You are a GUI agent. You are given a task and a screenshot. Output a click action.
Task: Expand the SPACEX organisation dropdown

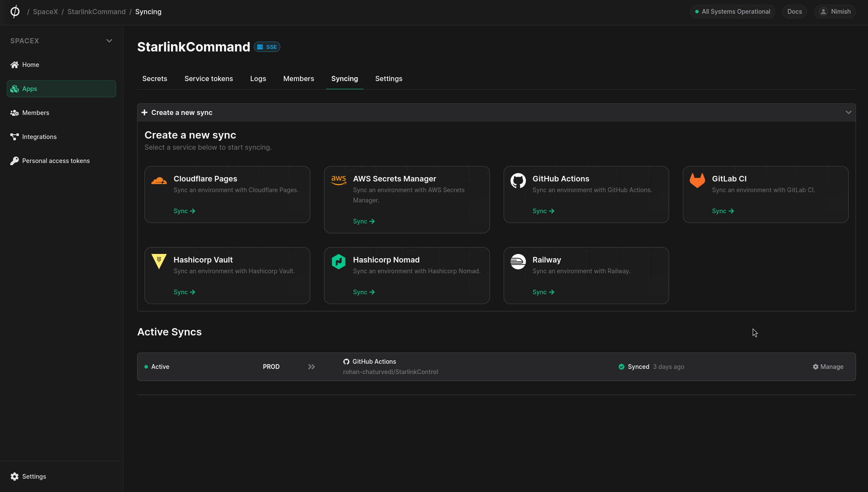[x=109, y=41]
